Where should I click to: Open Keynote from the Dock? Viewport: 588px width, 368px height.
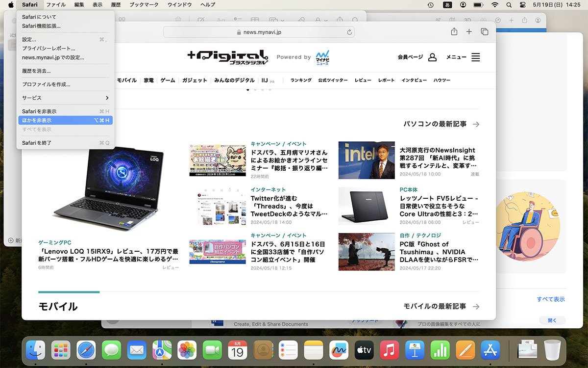click(x=415, y=350)
